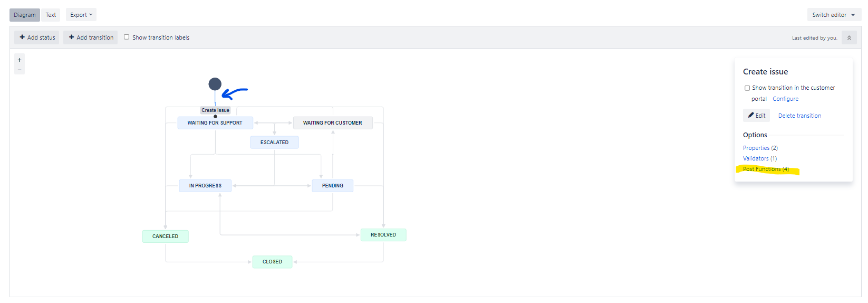Collapse header using double chevron icon
Screen dimensions: 868x303
point(849,37)
